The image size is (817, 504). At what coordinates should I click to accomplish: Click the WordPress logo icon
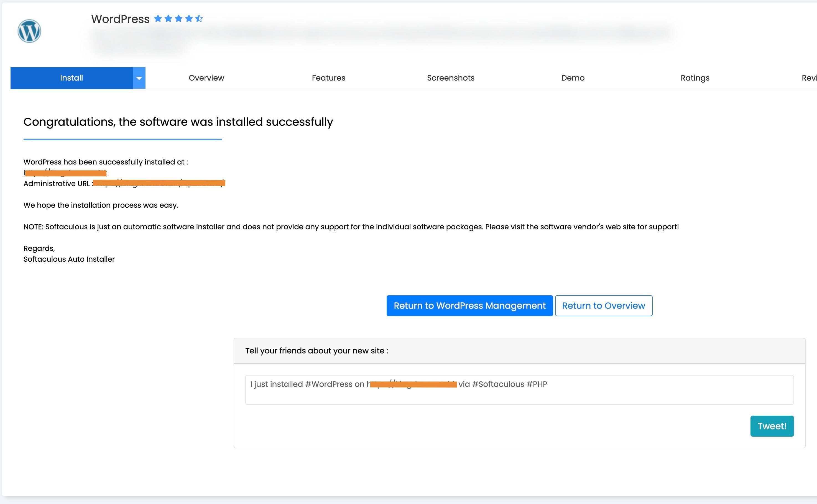click(x=29, y=31)
